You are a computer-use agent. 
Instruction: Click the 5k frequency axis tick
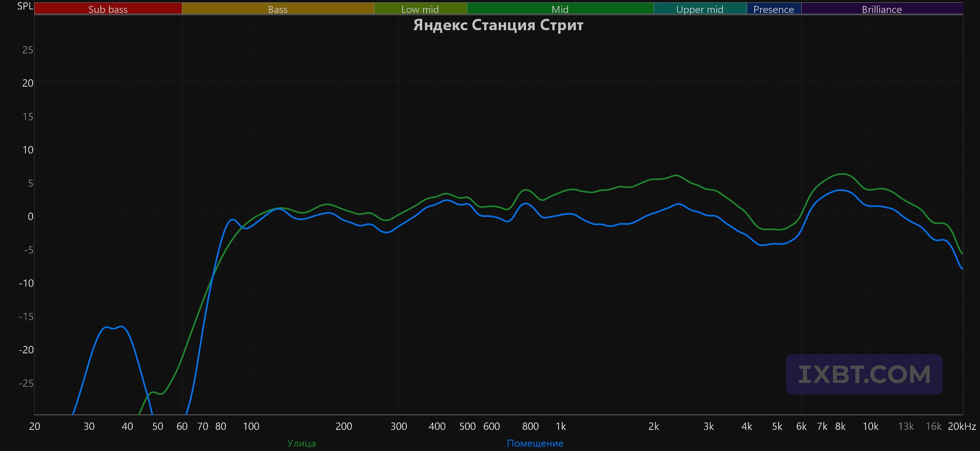[777, 426]
